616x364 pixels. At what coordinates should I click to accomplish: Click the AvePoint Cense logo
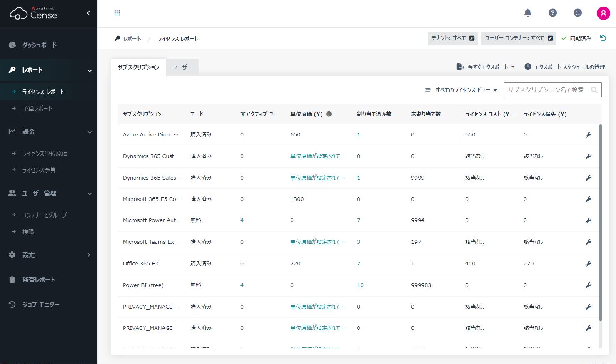(34, 13)
